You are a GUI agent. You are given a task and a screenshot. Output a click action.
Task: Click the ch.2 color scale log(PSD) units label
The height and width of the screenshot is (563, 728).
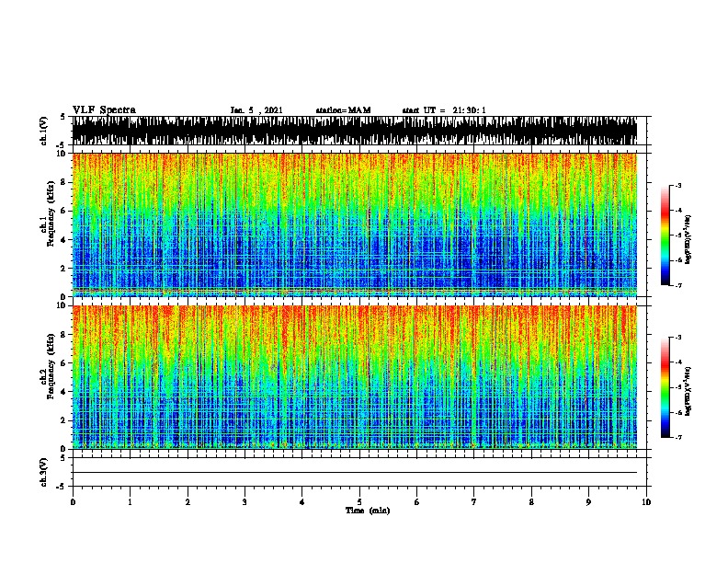click(x=688, y=392)
